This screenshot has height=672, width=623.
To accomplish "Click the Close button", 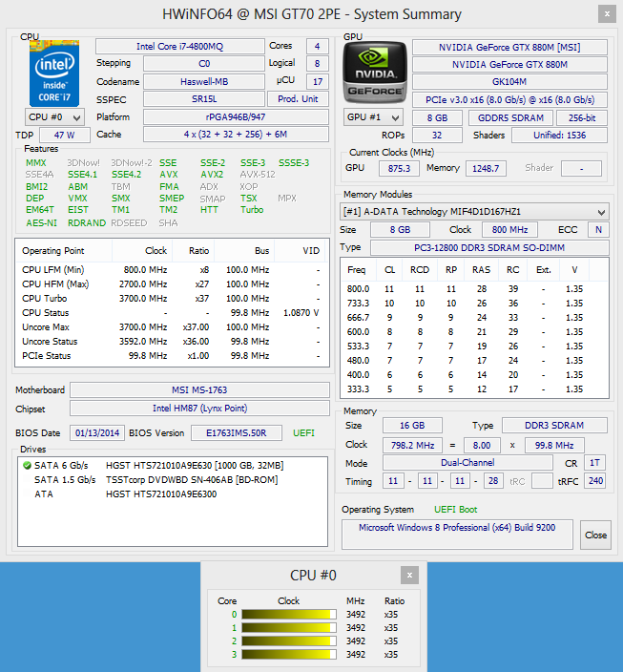I will coord(595,535).
